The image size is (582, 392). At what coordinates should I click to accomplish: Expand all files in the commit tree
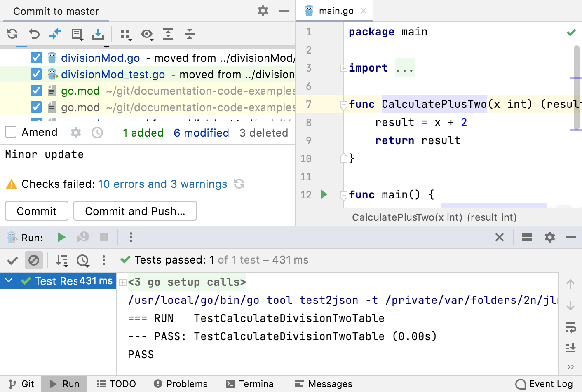tap(168, 35)
